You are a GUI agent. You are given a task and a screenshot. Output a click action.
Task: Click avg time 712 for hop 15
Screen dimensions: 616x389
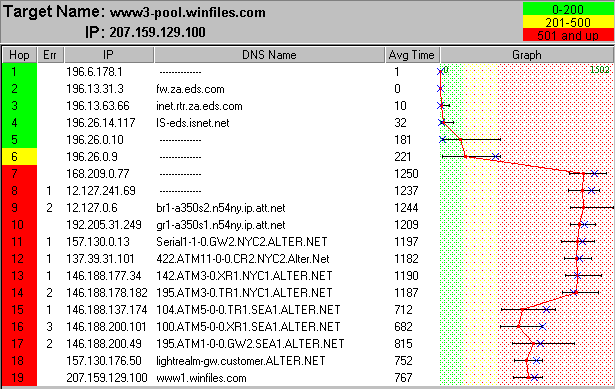tap(403, 310)
